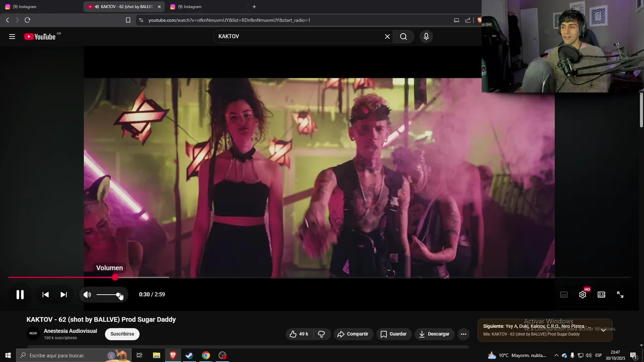Reload the current page

click(x=27, y=20)
